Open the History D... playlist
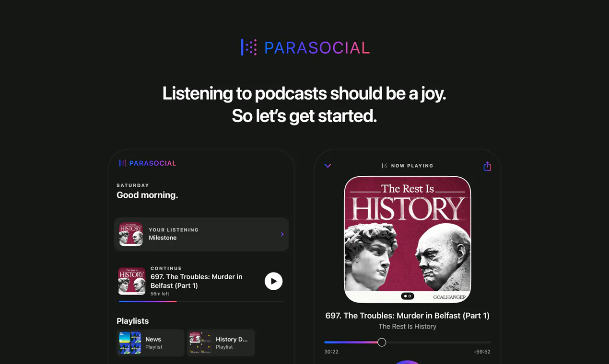609x364 pixels. [221, 343]
